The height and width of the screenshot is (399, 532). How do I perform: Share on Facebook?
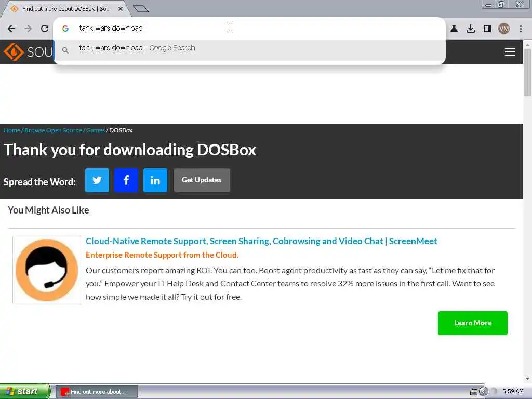pyautogui.click(x=126, y=180)
